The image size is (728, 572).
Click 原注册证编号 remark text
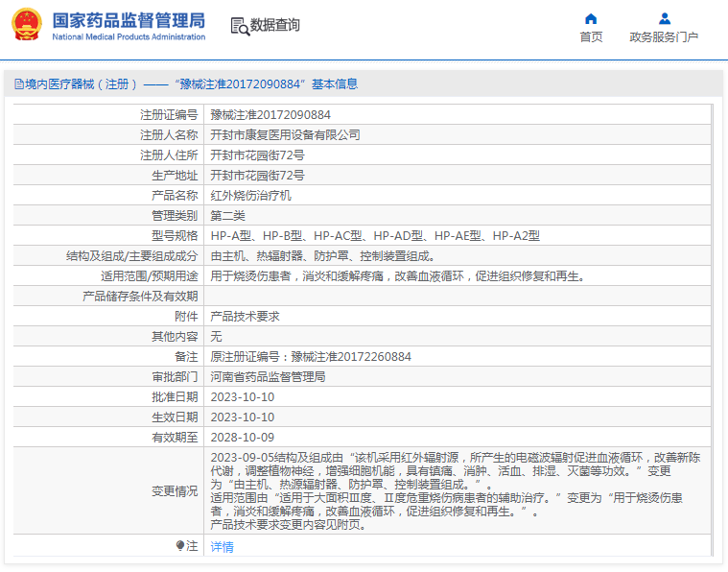311,356
